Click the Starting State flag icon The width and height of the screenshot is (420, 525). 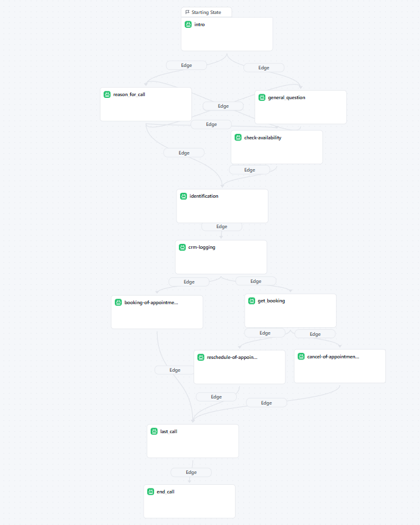click(187, 12)
